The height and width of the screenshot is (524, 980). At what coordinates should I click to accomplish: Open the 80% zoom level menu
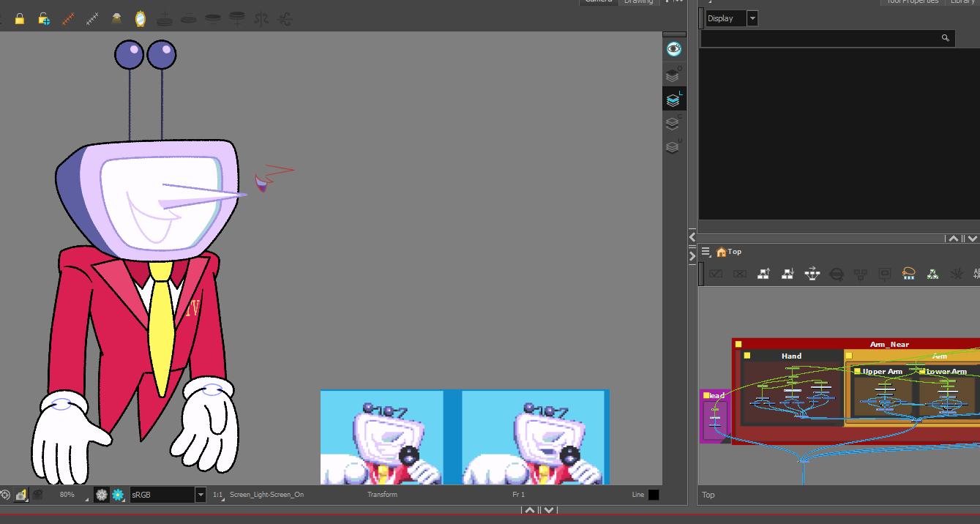click(67, 495)
